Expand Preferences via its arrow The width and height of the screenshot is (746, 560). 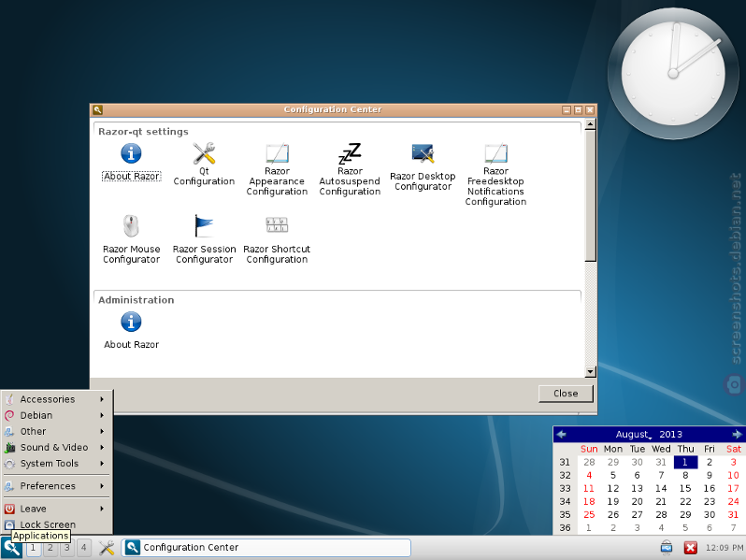pos(102,486)
